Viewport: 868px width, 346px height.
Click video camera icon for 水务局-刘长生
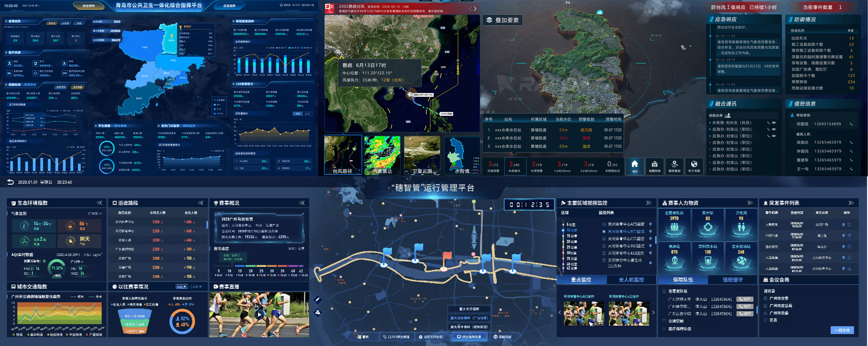pyautogui.click(x=774, y=123)
